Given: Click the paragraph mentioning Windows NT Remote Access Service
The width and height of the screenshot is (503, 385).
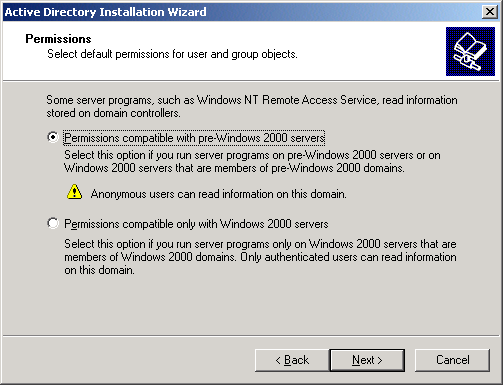Looking at the screenshot, I should [x=252, y=106].
